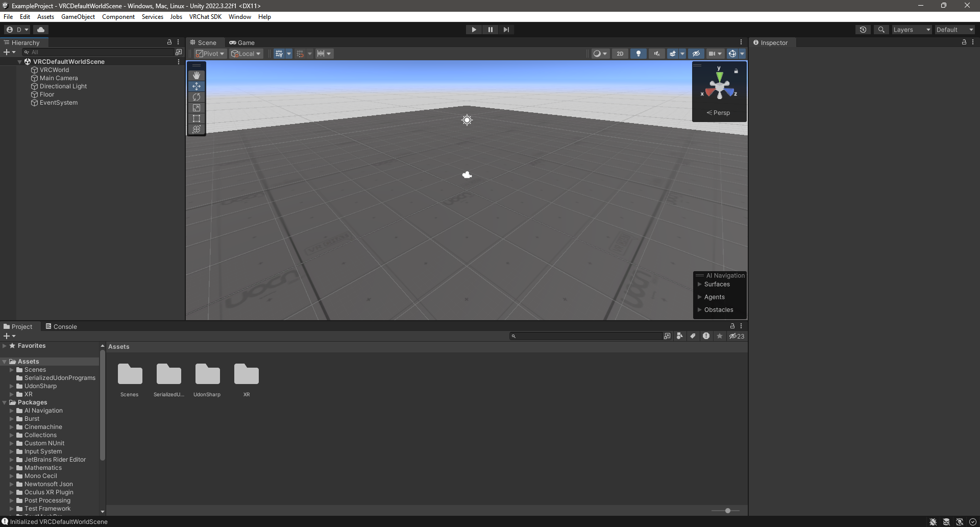Open Unity Cloud services icon
Screen dimensions: 980x527
click(x=41, y=30)
